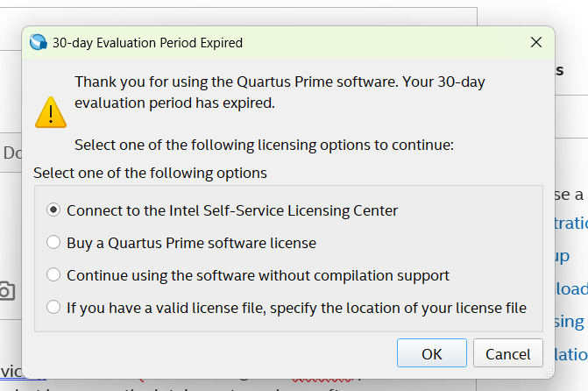Click the partially hidden 'load' link at right

point(571,288)
